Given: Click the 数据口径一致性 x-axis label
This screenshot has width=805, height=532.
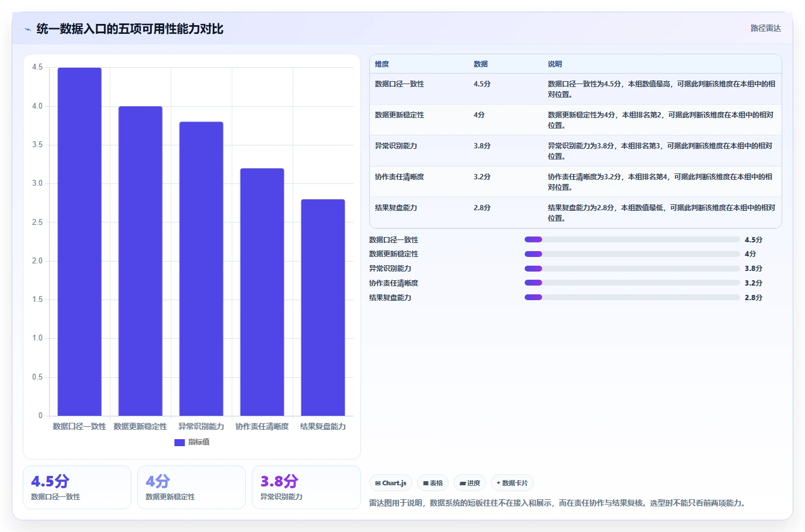Looking at the screenshot, I should coord(79,427).
